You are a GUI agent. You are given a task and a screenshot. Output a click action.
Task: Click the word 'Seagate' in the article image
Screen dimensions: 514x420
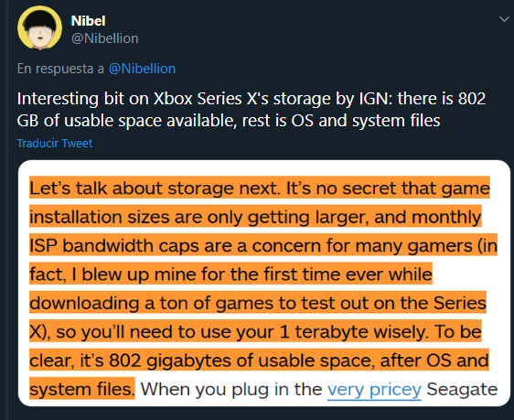coord(462,389)
